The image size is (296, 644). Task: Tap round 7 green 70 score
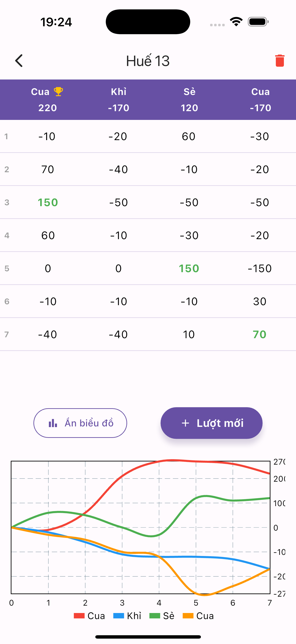(x=260, y=334)
